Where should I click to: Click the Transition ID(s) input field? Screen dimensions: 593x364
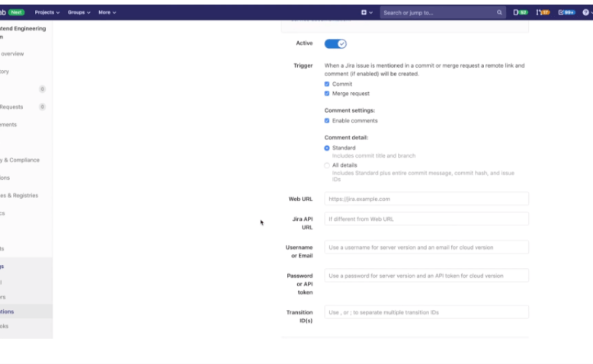[x=426, y=312]
